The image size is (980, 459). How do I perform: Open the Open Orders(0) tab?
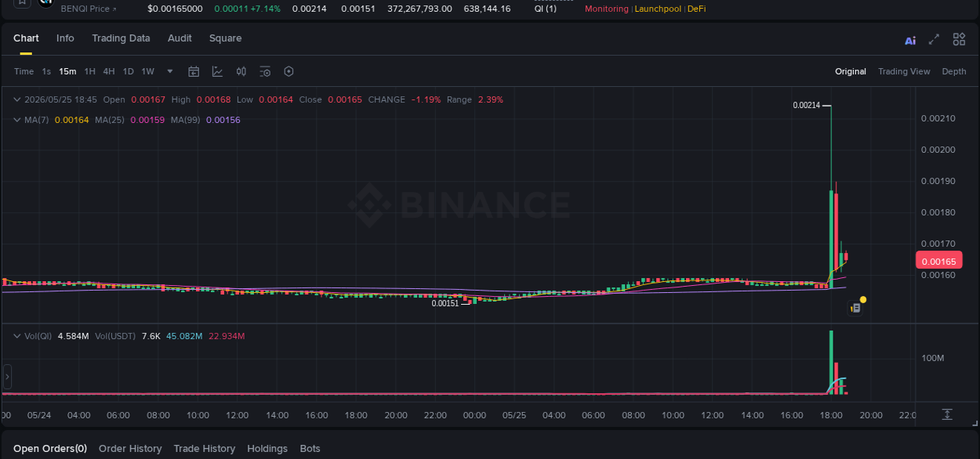point(50,449)
